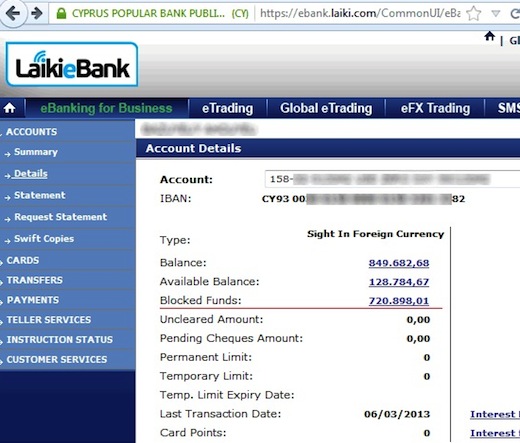This screenshot has height=443, width=520.
Task: Click the Available Balance 128.784,67 link
Action: (x=399, y=282)
